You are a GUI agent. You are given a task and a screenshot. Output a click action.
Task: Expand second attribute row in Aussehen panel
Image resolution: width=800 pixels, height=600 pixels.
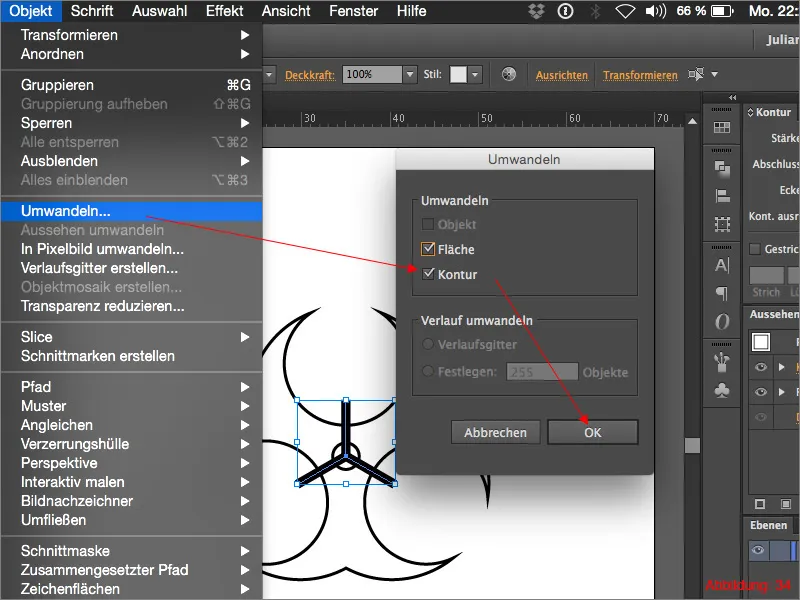(782, 392)
